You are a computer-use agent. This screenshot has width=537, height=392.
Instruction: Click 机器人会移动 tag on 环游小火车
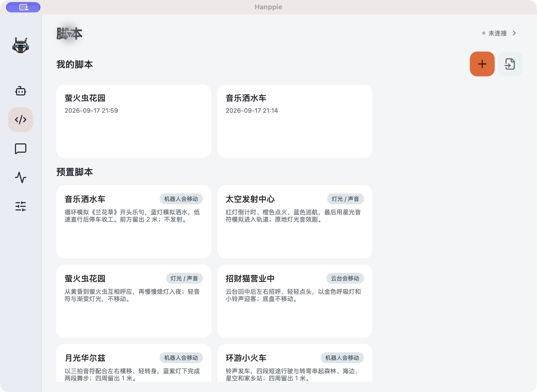342,358
